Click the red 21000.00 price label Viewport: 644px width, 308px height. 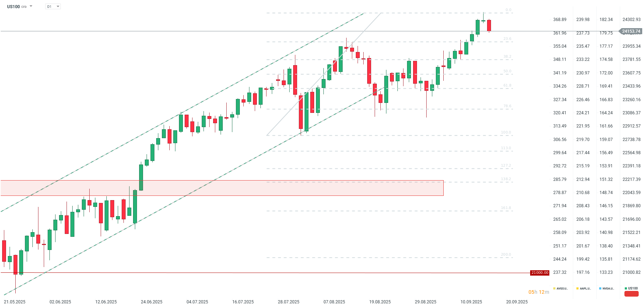[540, 273]
